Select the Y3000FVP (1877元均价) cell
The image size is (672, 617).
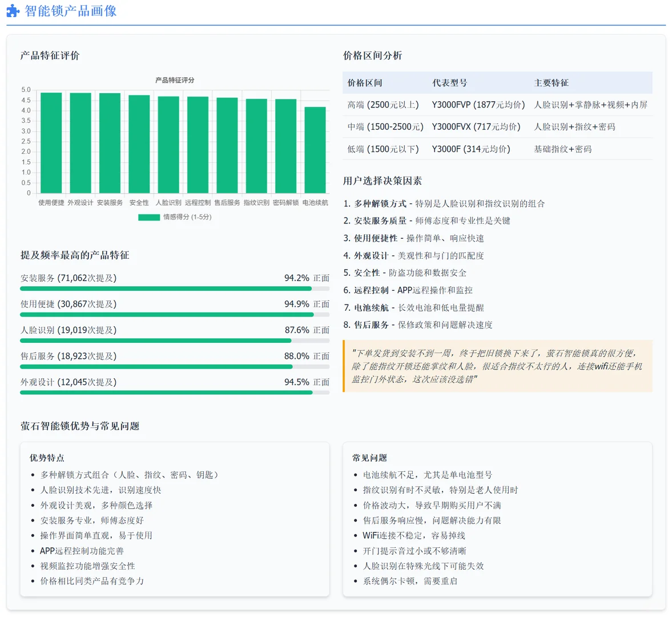click(478, 105)
